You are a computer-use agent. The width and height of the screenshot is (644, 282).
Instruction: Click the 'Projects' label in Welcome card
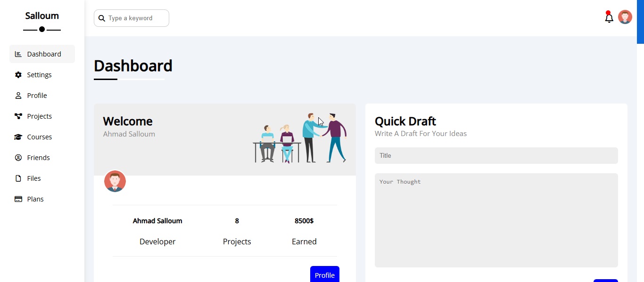pyautogui.click(x=237, y=242)
